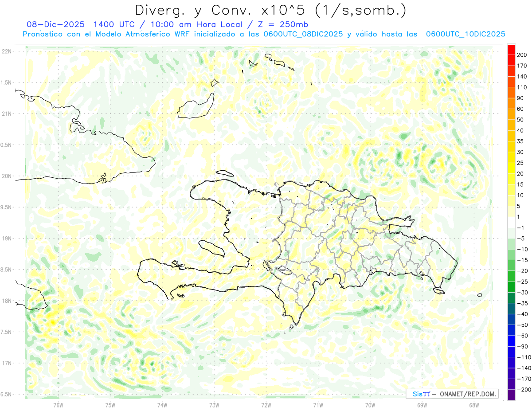
Task: Pick the blue swatch between -60 and -90
Action: point(511,341)
